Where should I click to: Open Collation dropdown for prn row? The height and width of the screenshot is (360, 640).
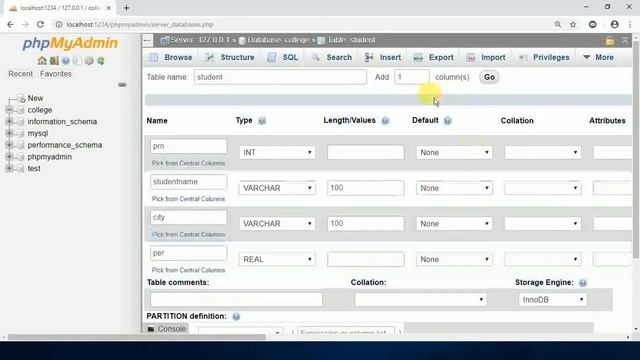[542, 153]
